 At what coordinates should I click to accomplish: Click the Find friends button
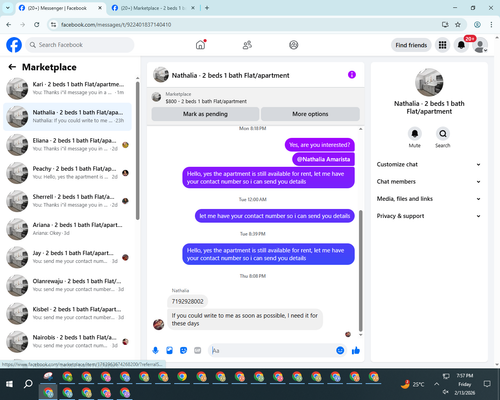[x=411, y=45]
